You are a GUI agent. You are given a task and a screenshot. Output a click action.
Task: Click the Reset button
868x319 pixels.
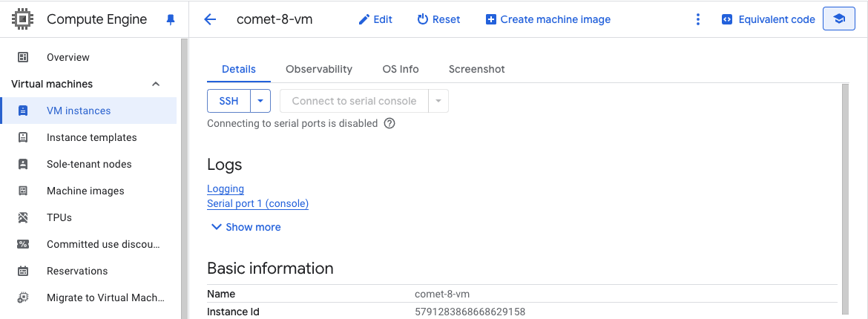[438, 20]
